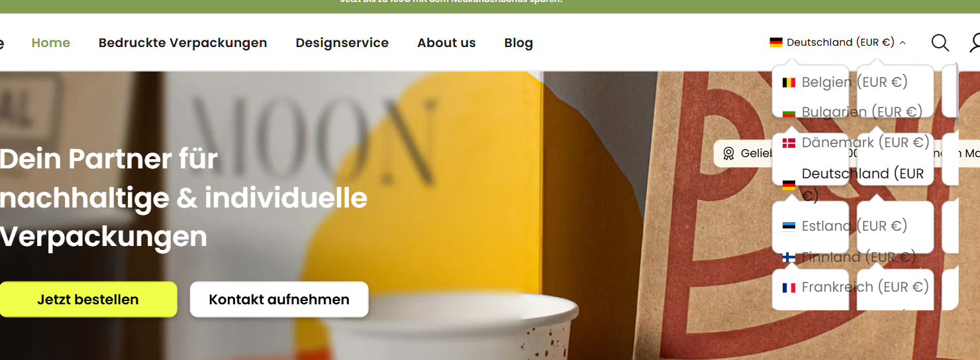Open the Designservice page
Viewport: 980px width, 360px height.
[342, 43]
